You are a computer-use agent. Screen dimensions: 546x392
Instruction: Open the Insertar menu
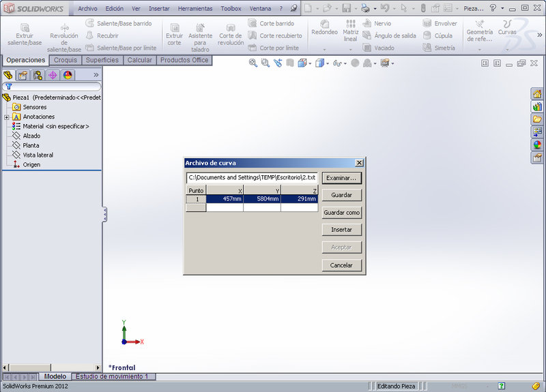point(159,8)
